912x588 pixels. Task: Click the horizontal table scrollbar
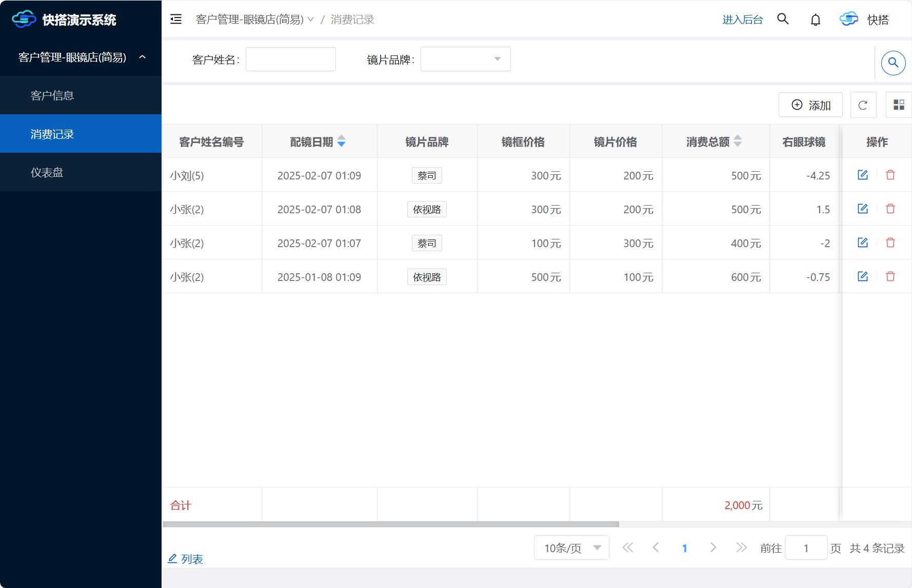391,524
